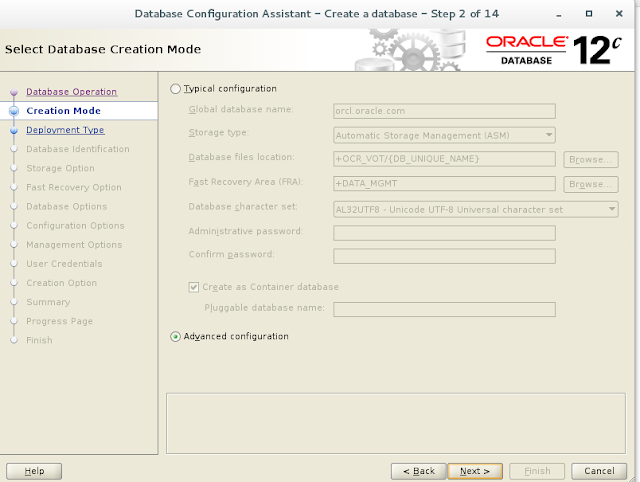Click the Oracle Database 12c logo
Image resolution: width=640 pixels, height=482 pixels.
(x=554, y=51)
